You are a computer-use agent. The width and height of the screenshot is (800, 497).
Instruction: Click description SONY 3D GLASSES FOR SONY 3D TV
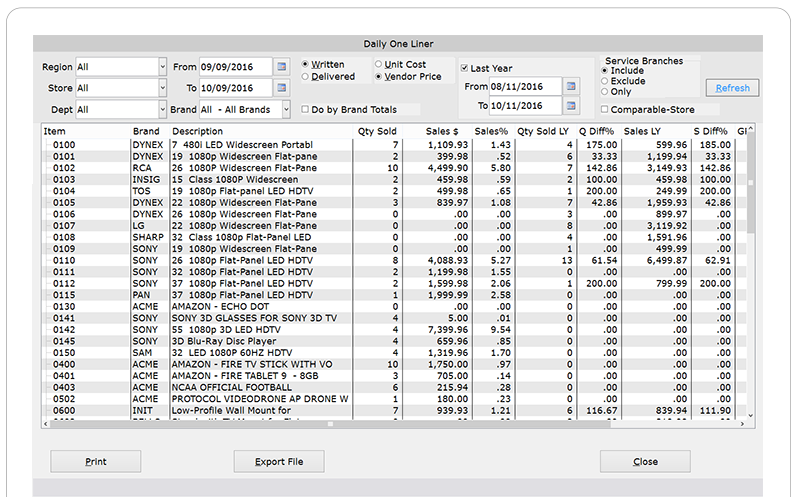(254, 318)
